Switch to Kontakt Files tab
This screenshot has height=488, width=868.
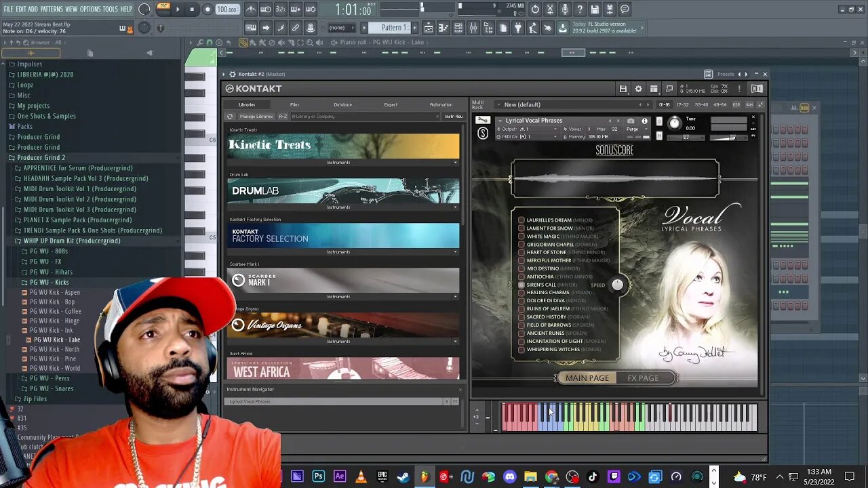(x=294, y=105)
